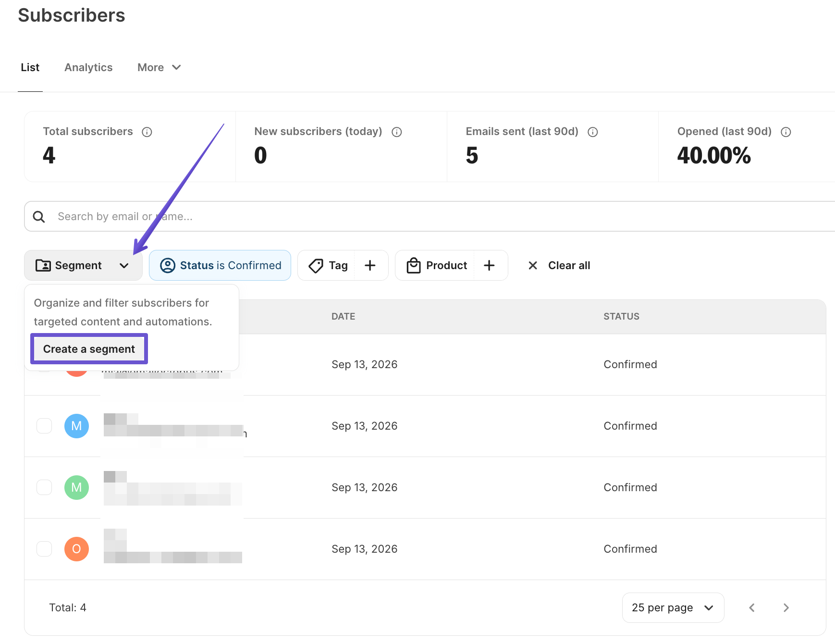Viewport: 835px width, 644px height.
Task: Tick the checkbox for subscriber O
Action: click(x=44, y=549)
